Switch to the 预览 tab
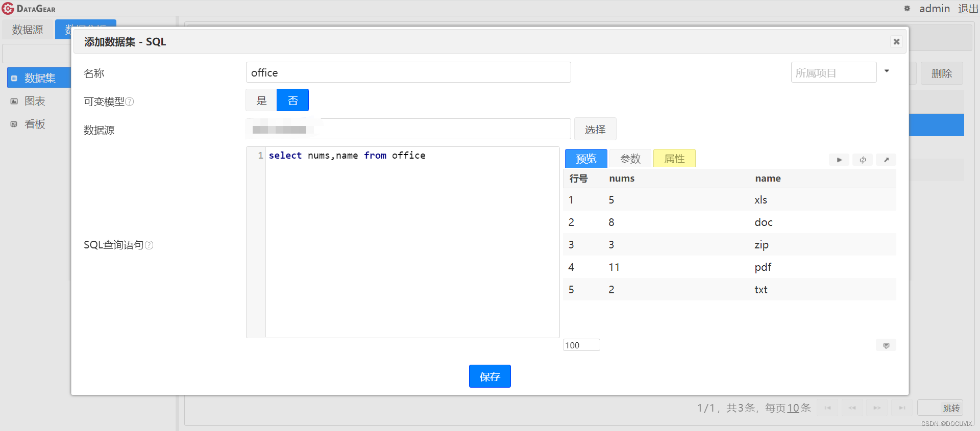The width and height of the screenshot is (980, 431). point(586,159)
